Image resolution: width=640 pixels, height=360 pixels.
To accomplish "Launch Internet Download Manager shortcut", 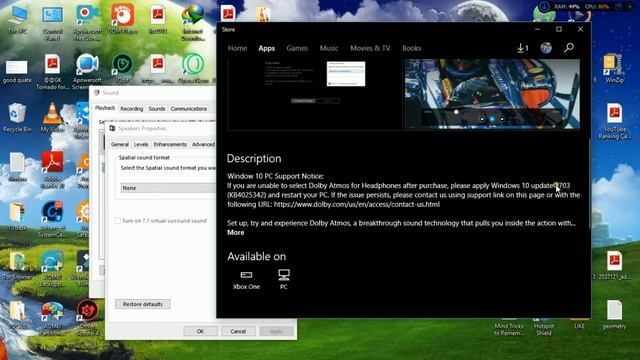I will coord(193,22).
